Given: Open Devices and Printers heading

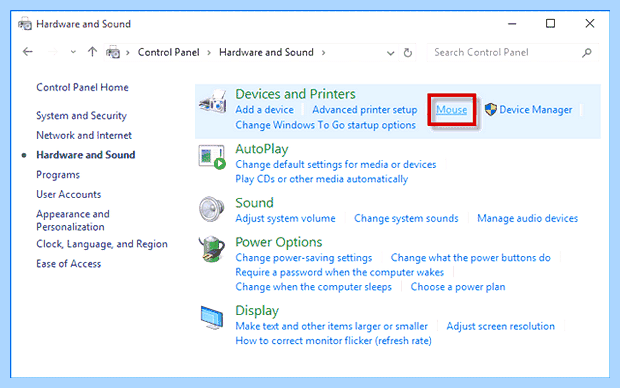Looking at the screenshot, I should tap(295, 94).
